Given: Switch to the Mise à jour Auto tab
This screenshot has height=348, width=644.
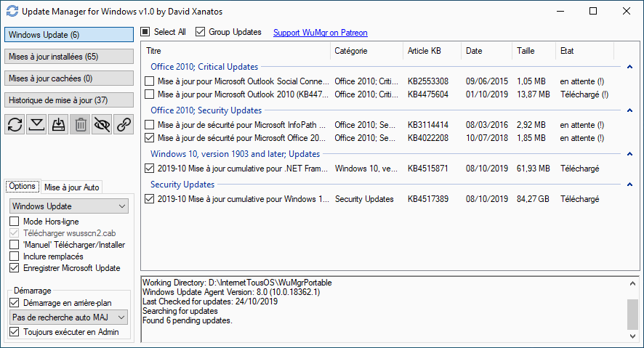Looking at the screenshot, I should 72,187.
